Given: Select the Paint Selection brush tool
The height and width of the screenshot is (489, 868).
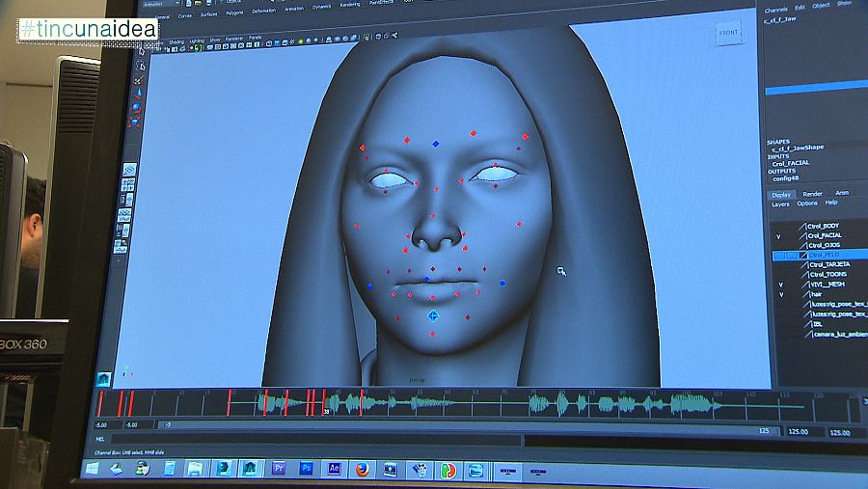Looking at the screenshot, I should pos(138,82).
